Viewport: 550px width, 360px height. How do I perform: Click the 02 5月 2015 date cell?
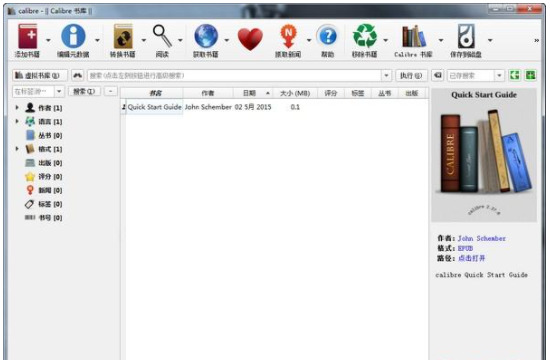[253, 107]
